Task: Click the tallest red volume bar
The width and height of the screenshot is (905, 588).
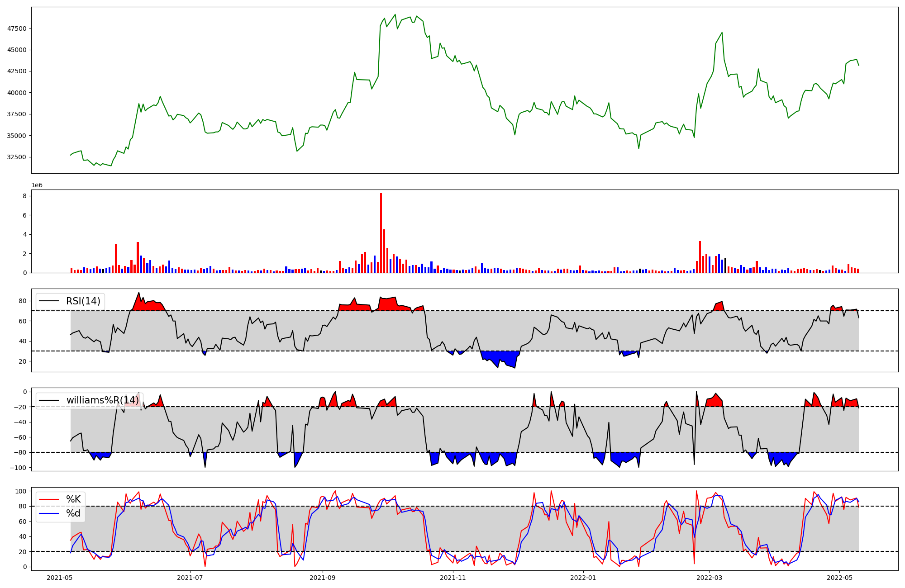Action: click(x=381, y=233)
